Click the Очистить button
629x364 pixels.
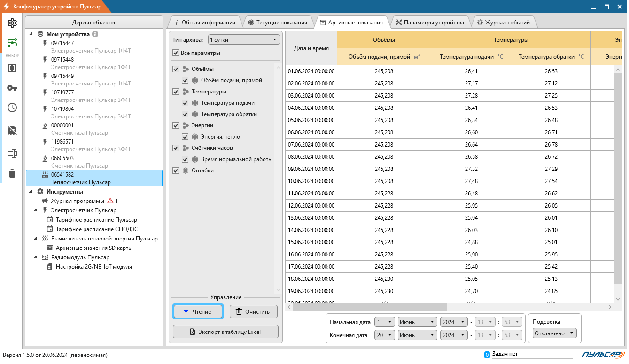coord(254,311)
